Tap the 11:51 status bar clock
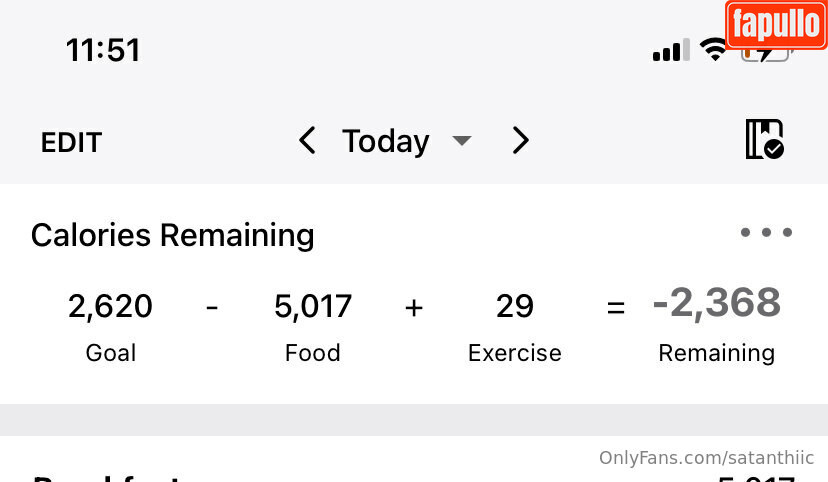The width and height of the screenshot is (828, 482). (x=103, y=50)
